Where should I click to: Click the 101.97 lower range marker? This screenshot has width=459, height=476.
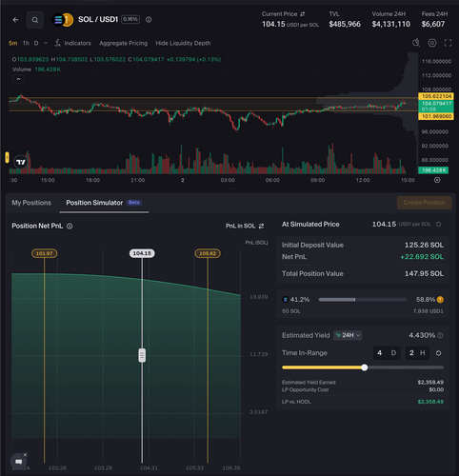point(44,253)
